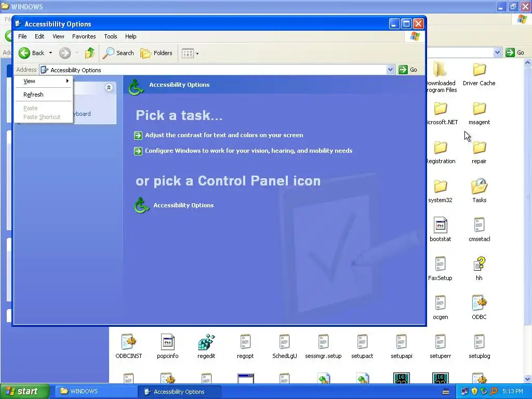
Task: Select the regedit program icon
Action: [x=206, y=342]
